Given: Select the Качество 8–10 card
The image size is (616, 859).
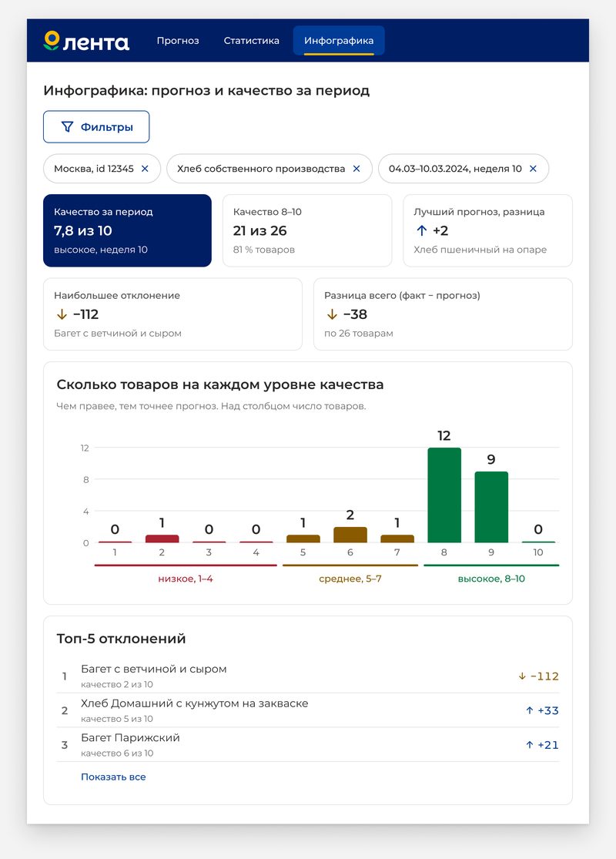Looking at the screenshot, I should click(x=307, y=230).
